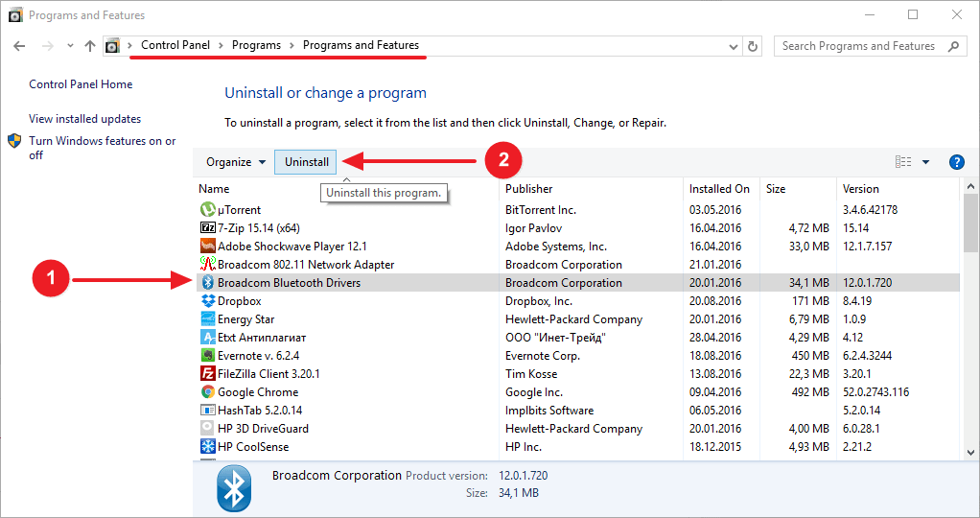Click the Adobe Shockwave Player icon
Screen dimensions: 980x518
pos(207,246)
